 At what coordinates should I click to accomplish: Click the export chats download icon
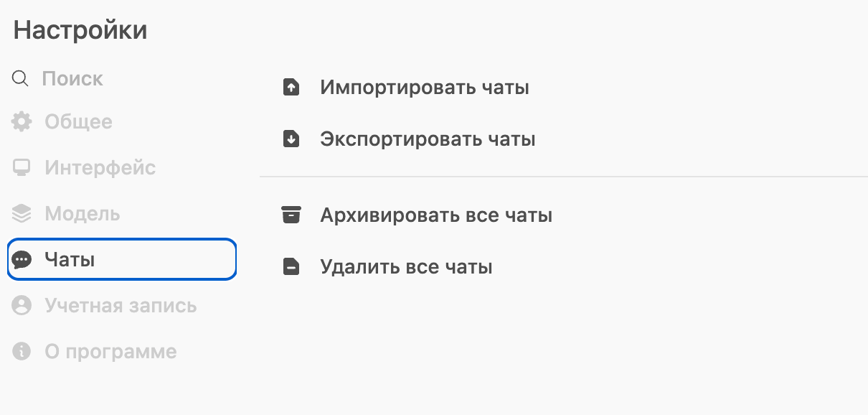291,139
